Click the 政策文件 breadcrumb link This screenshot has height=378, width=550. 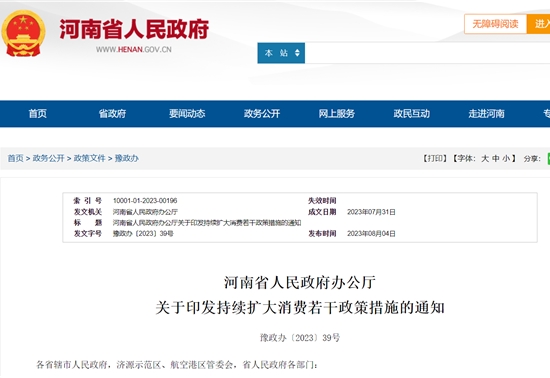[89, 158]
